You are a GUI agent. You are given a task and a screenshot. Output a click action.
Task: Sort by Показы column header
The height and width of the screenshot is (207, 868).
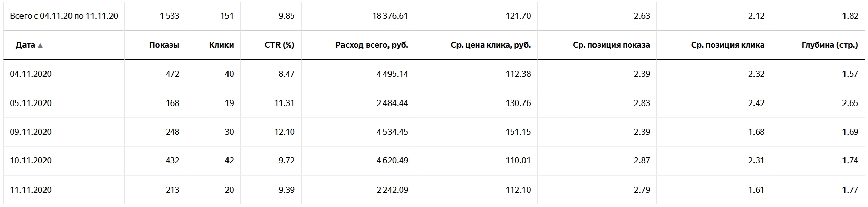(x=164, y=45)
